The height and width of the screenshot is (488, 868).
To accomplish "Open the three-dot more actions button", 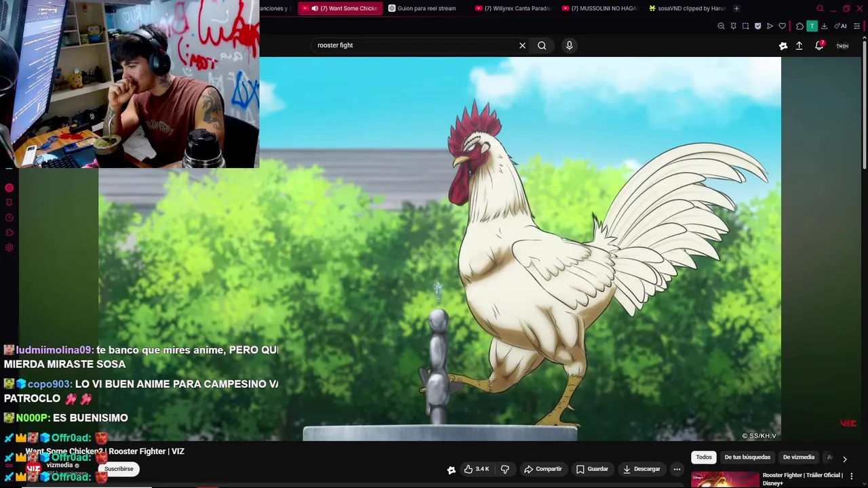I will 677,469.
